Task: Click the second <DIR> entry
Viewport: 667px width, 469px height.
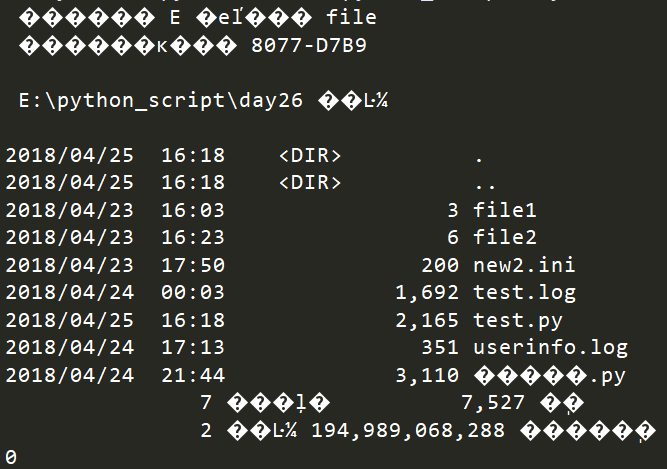Action: click(310, 182)
